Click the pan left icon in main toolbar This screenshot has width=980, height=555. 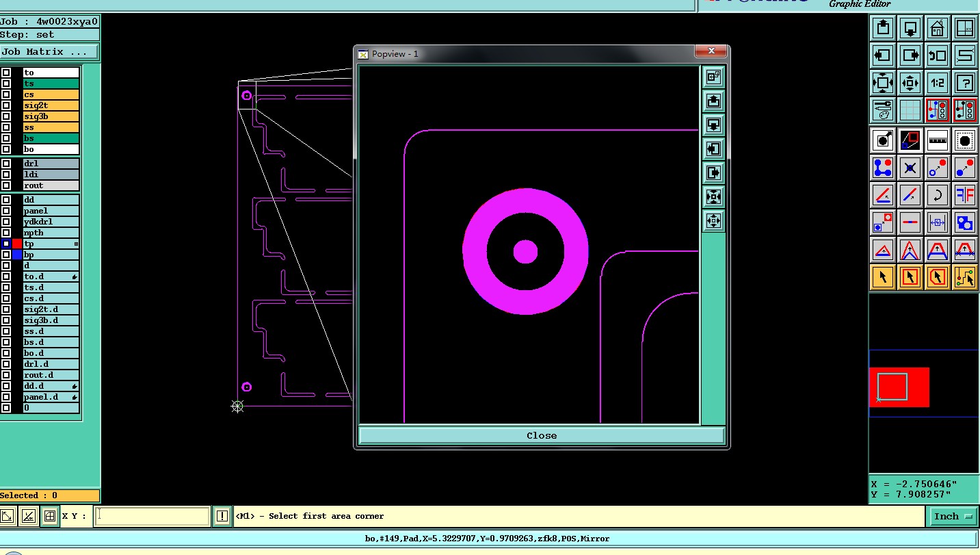point(883,56)
